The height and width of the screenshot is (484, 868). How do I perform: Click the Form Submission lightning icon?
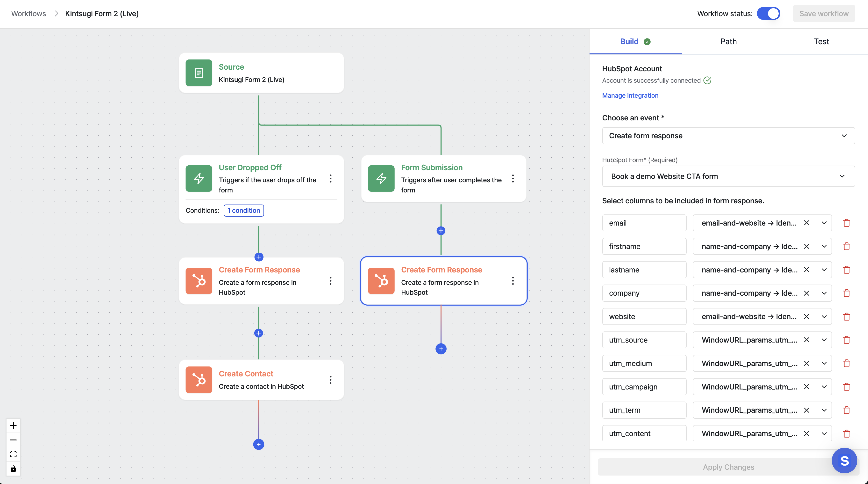tap(381, 178)
